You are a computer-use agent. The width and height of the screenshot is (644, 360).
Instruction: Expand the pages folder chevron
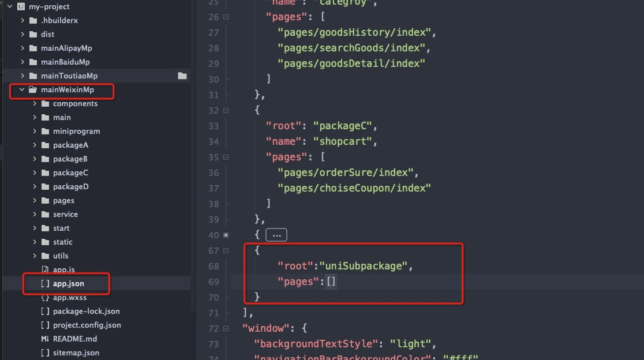[x=35, y=200]
